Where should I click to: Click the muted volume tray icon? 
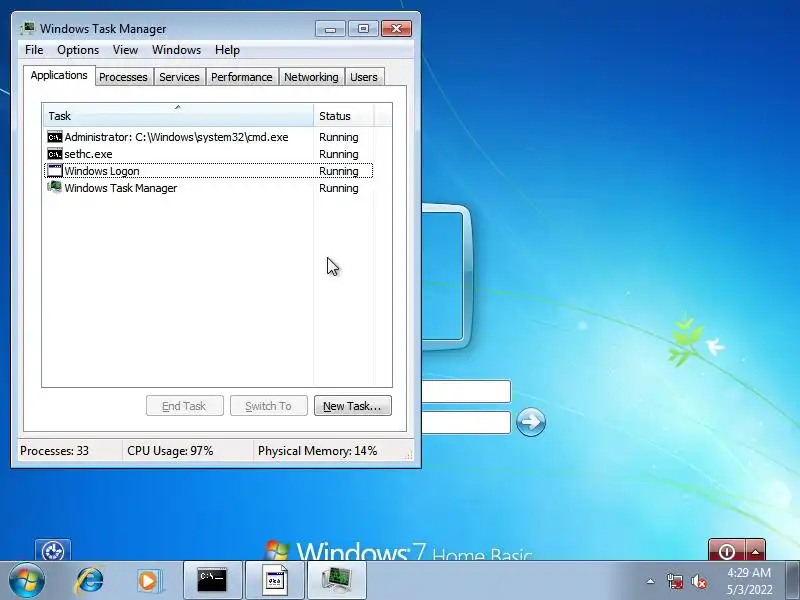(x=698, y=581)
